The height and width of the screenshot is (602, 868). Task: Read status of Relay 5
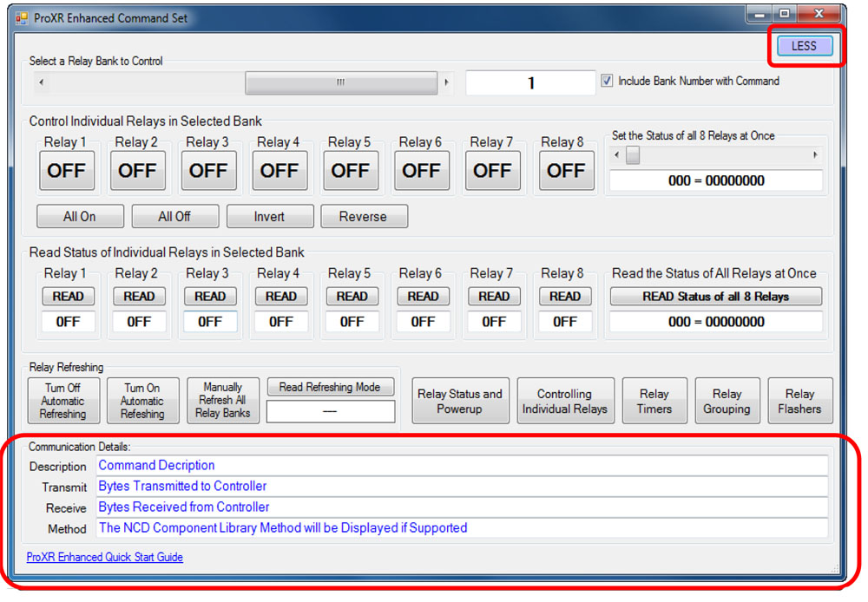click(352, 297)
